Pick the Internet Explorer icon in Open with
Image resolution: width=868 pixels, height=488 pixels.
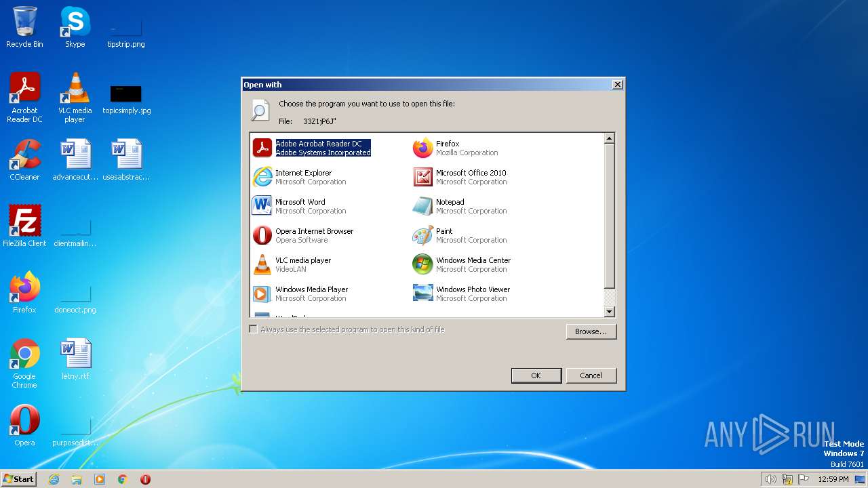coord(262,177)
